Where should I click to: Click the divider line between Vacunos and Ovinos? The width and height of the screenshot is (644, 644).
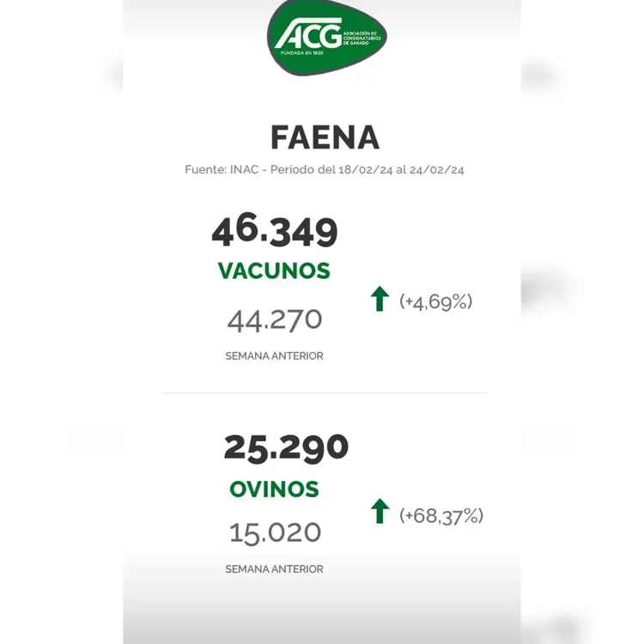point(325,392)
